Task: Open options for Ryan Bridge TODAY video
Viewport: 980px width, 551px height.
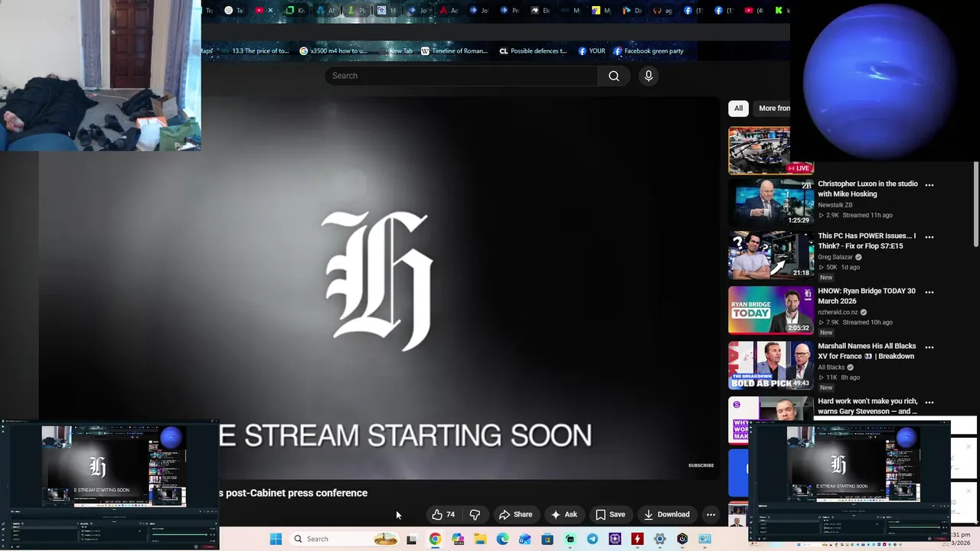Action: point(929,292)
